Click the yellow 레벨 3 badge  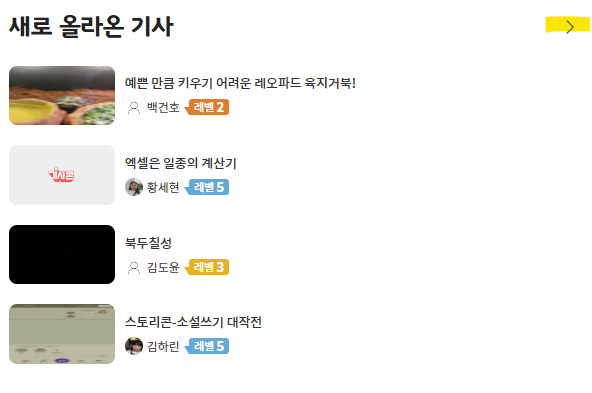click(207, 267)
